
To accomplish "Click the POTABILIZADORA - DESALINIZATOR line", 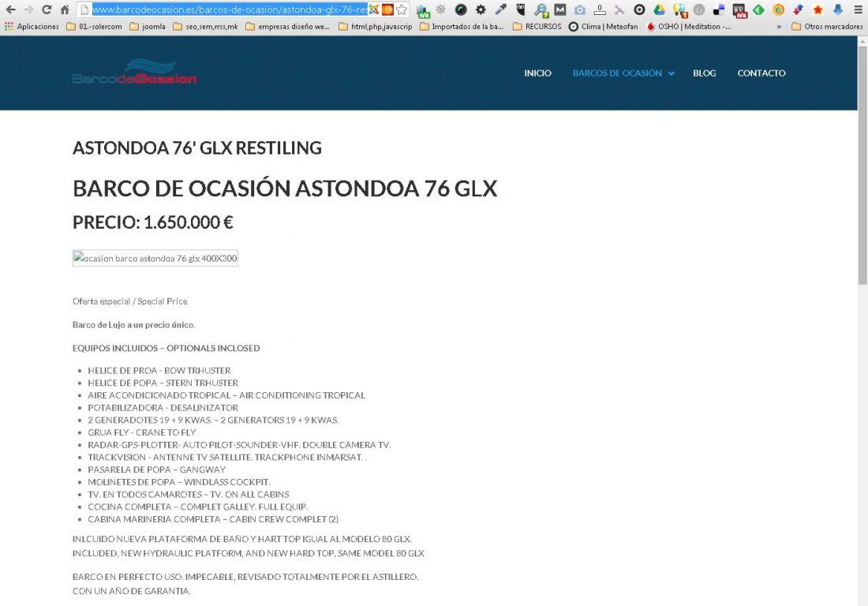I will click(163, 407).
